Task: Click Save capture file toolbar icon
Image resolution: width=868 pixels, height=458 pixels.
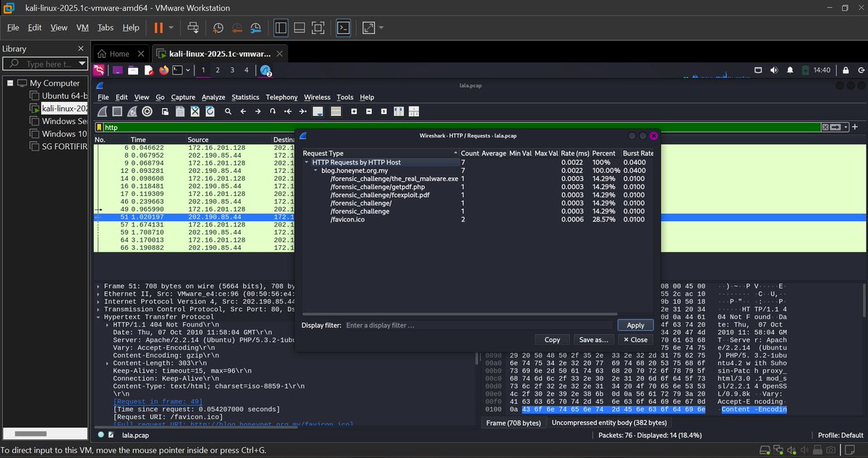Action: pos(180,111)
